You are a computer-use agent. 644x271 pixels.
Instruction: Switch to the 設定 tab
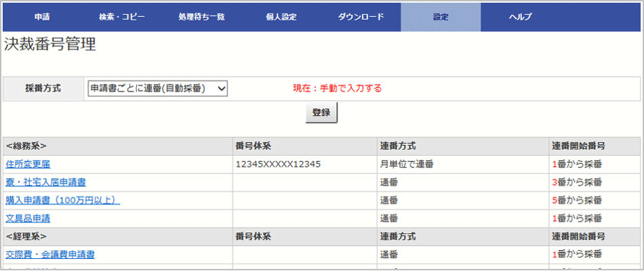[x=441, y=17]
